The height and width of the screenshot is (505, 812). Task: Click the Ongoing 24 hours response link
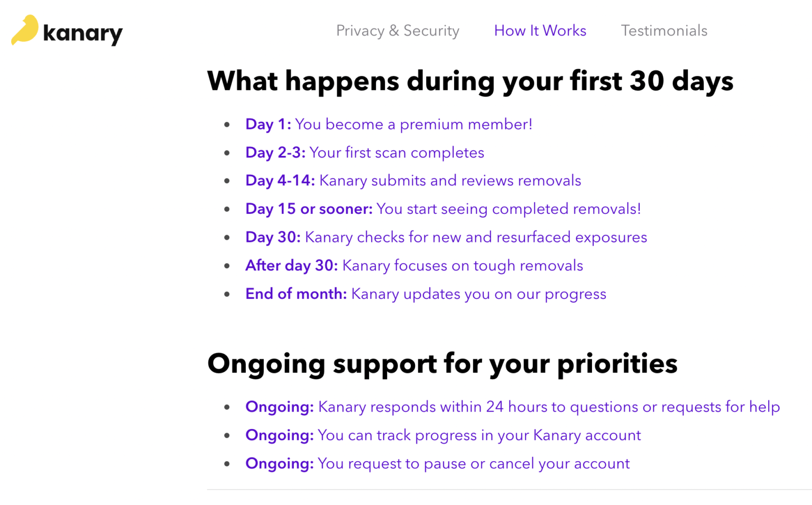(512, 407)
